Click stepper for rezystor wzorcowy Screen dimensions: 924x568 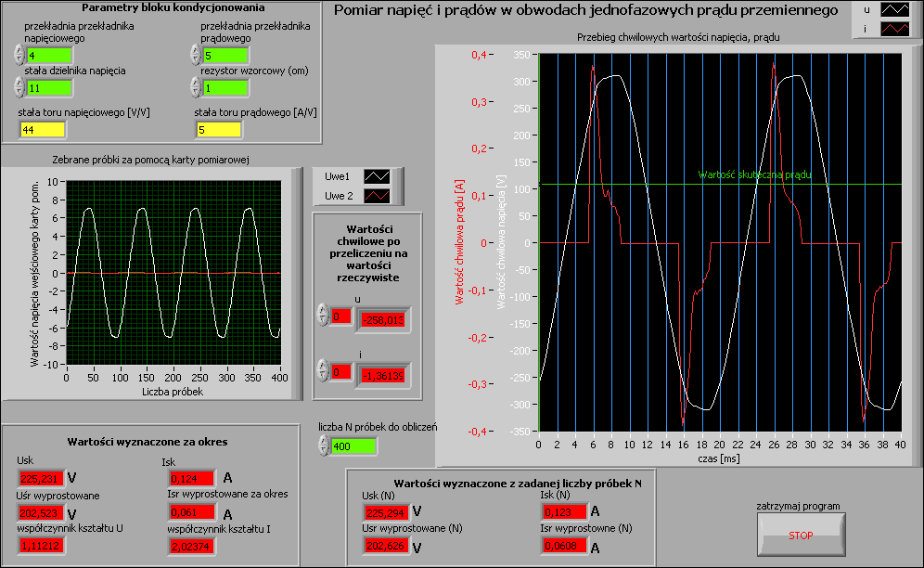(x=196, y=87)
